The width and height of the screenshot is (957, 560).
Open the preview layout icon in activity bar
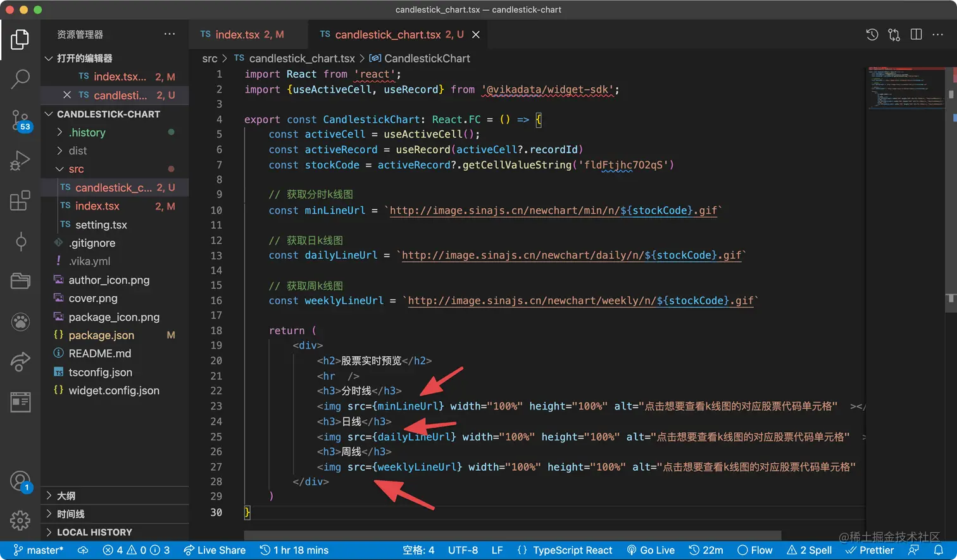point(20,402)
